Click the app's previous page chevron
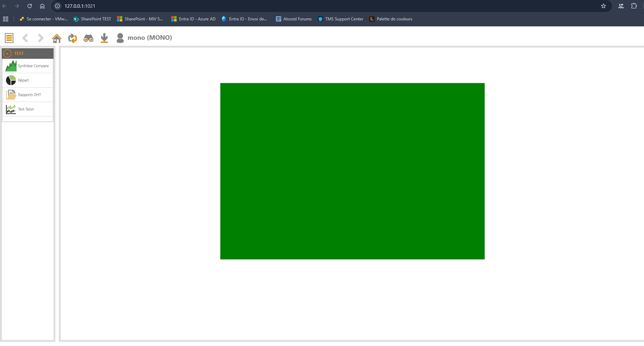This screenshot has width=644, height=346. (25, 38)
